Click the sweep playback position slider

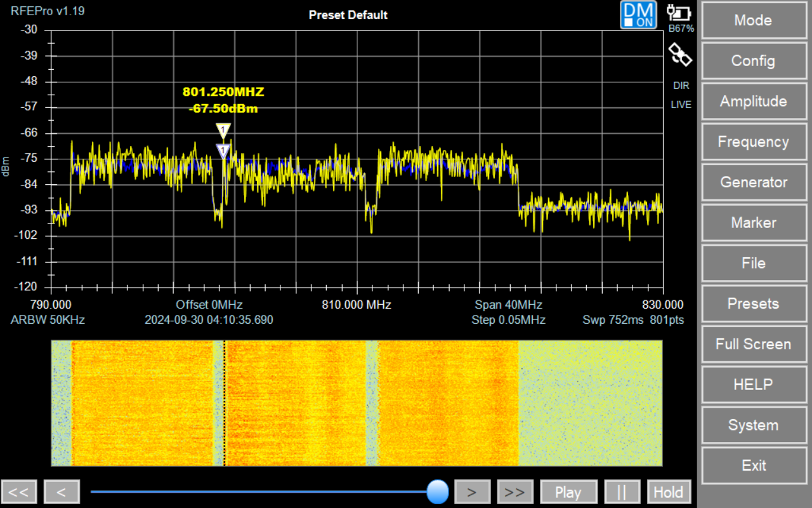pyautogui.click(x=438, y=491)
